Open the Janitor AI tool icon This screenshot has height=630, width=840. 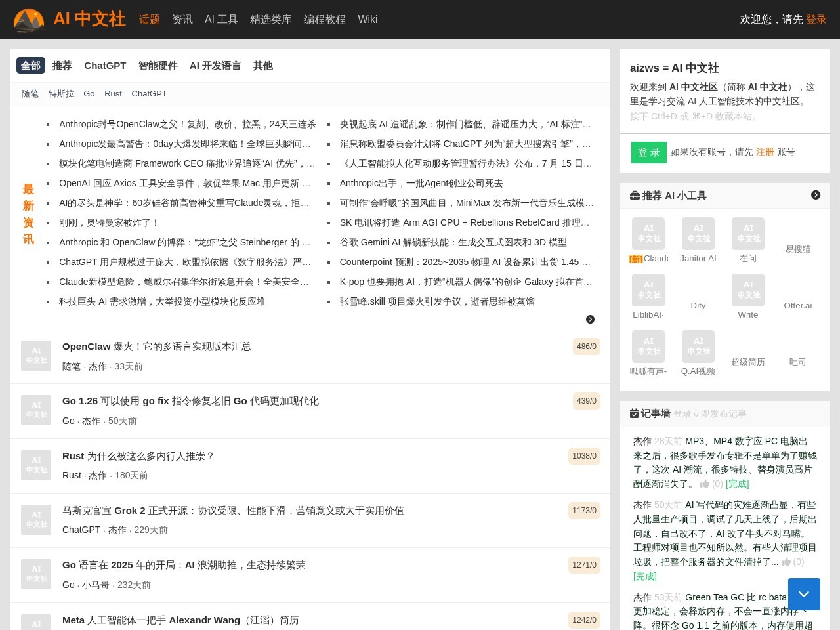coord(698,234)
